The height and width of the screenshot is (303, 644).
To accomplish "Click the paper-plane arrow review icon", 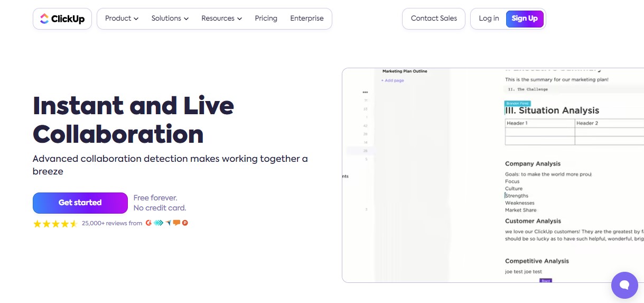I will point(169,223).
